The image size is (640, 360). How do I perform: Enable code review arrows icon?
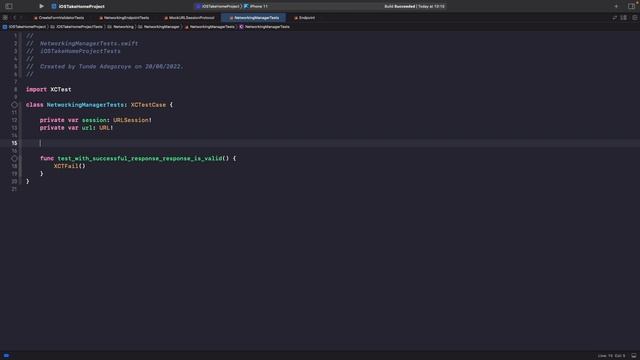click(614, 18)
